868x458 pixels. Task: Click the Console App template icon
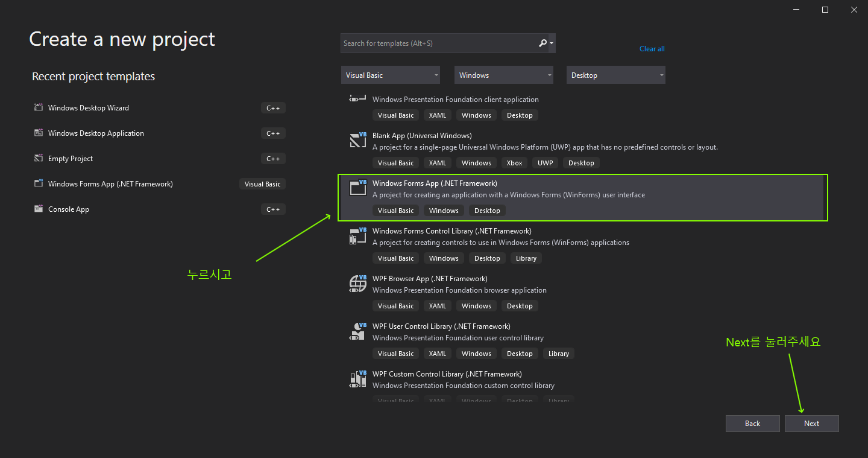[39, 209]
